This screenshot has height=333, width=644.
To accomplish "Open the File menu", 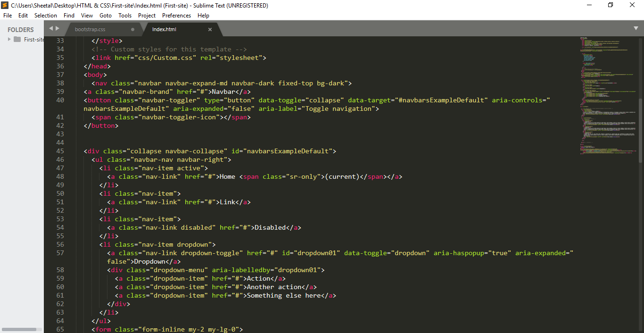I will click(x=8, y=16).
